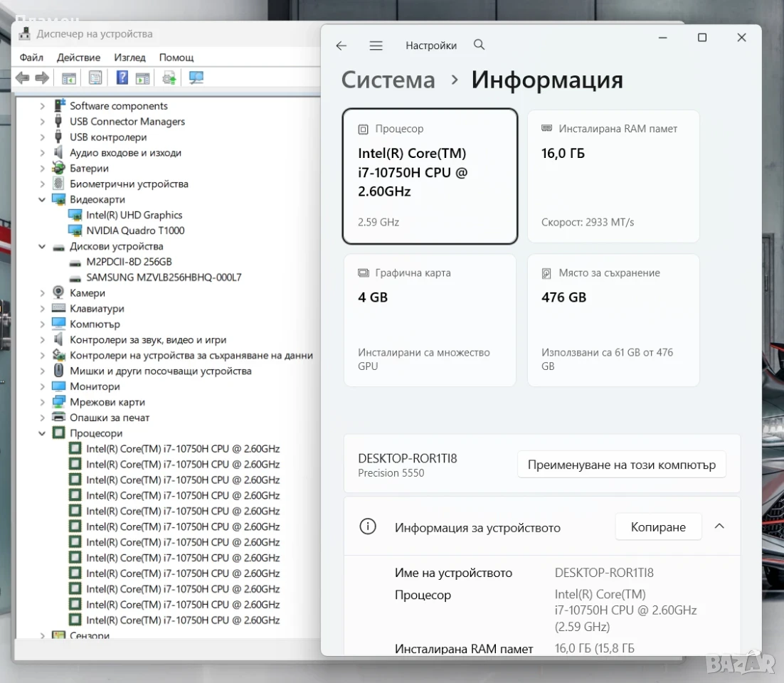
Task: Select M2PDCII-8D 256GB disk
Action: tap(129, 262)
